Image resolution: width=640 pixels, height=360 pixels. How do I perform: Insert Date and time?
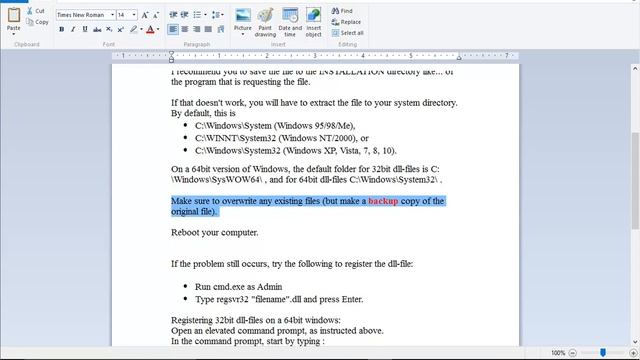click(290, 22)
